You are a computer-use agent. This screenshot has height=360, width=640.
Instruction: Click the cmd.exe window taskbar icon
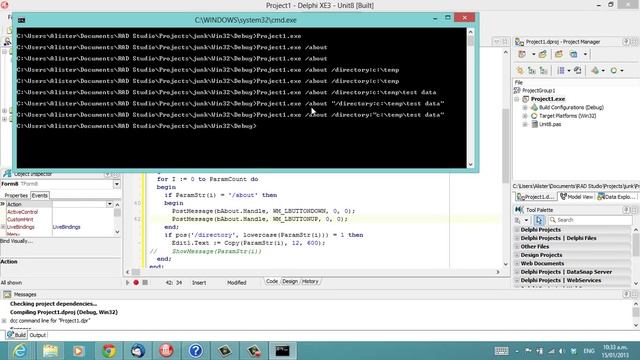coord(282,351)
